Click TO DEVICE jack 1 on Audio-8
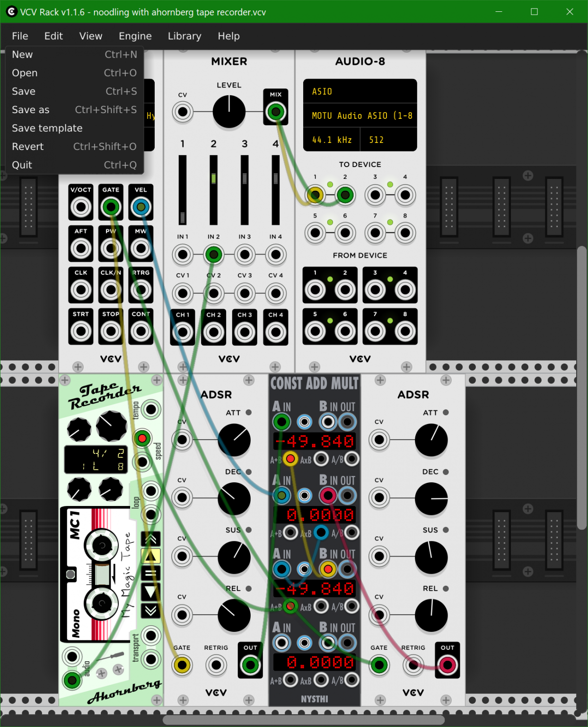Image resolution: width=588 pixels, height=727 pixels. pyautogui.click(x=315, y=195)
